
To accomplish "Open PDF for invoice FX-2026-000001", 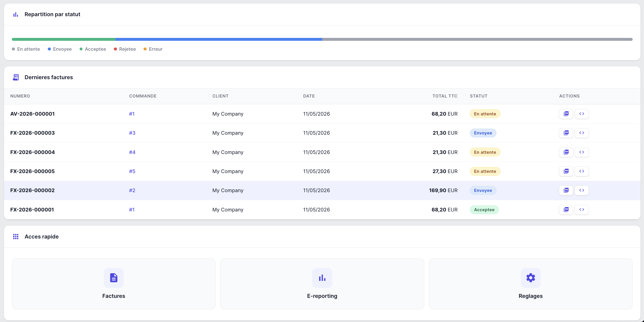I will (x=566, y=210).
